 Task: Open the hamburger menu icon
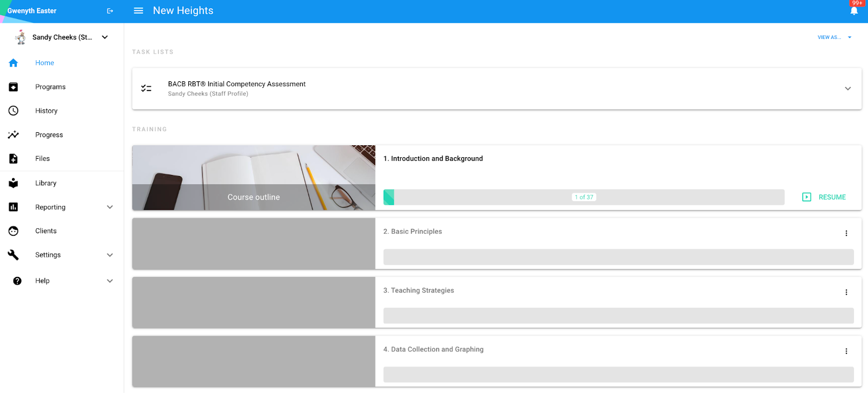coord(138,11)
